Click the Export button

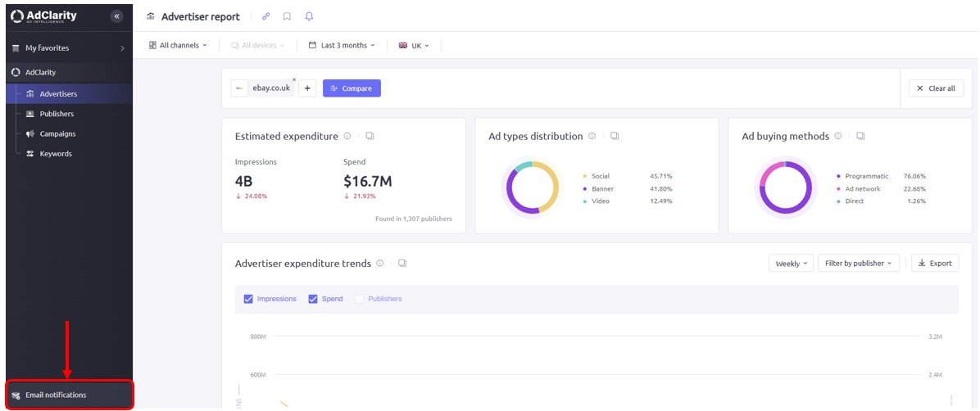[935, 264]
